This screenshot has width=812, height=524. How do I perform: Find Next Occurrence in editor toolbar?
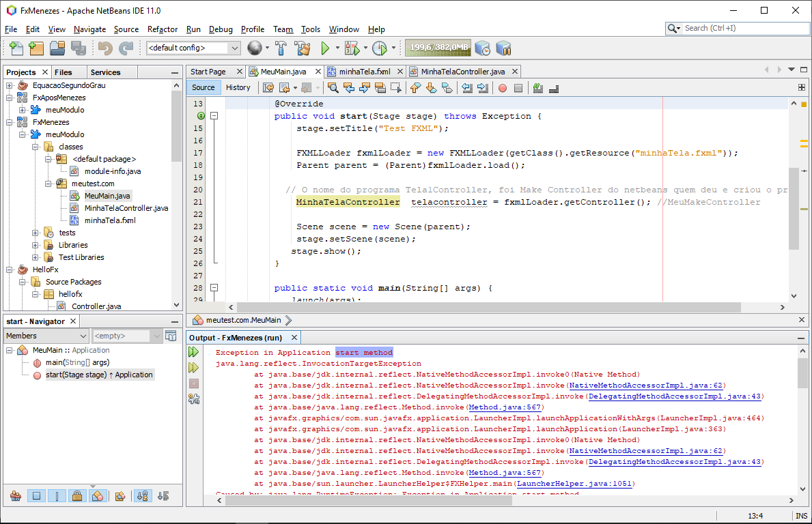365,88
